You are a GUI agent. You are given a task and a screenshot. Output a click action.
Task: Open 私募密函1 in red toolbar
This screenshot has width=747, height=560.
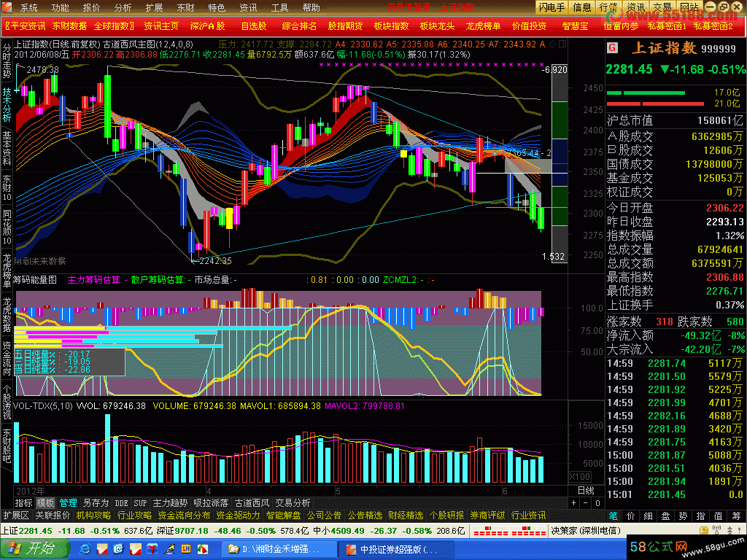(x=667, y=26)
